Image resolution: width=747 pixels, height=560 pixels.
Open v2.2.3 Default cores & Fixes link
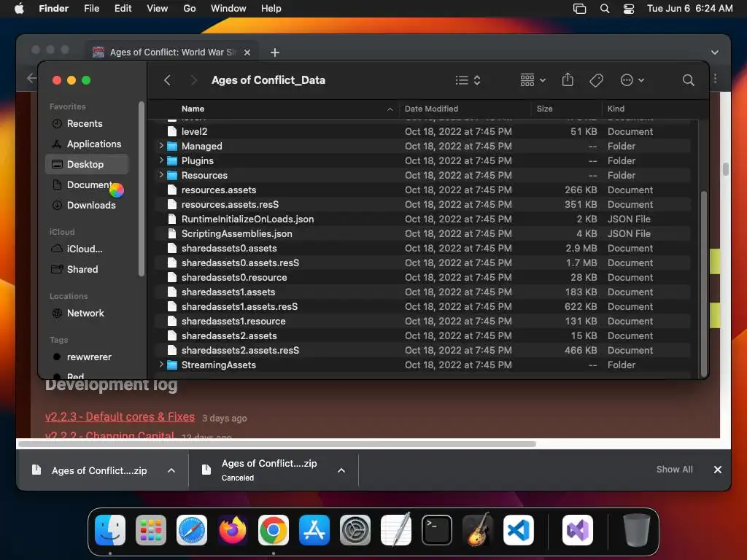point(120,416)
